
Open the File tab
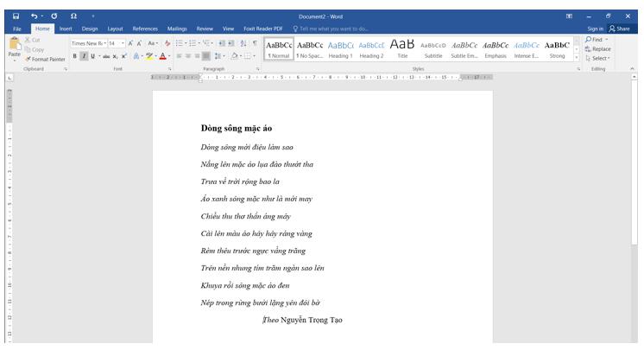point(17,29)
